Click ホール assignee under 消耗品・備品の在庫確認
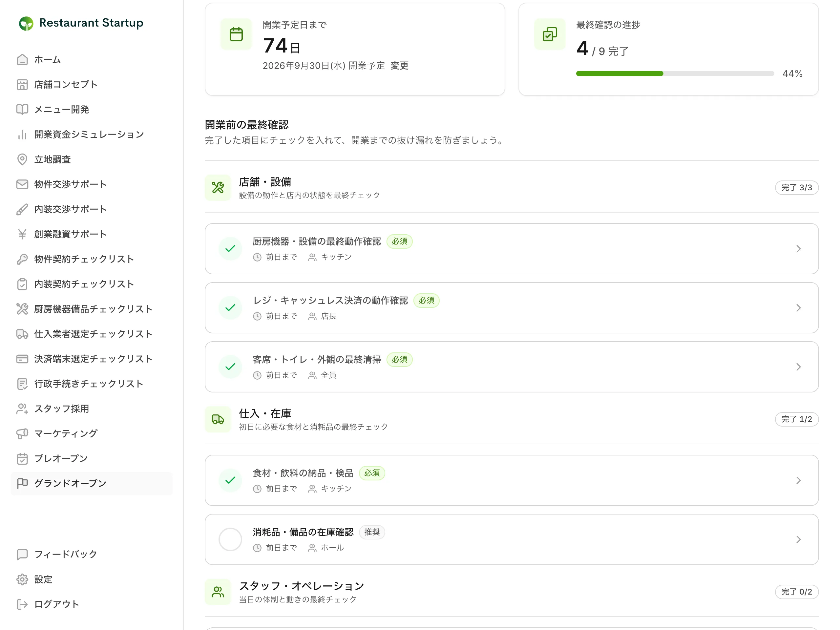The height and width of the screenshot is (630, 840). coord(332,548)
